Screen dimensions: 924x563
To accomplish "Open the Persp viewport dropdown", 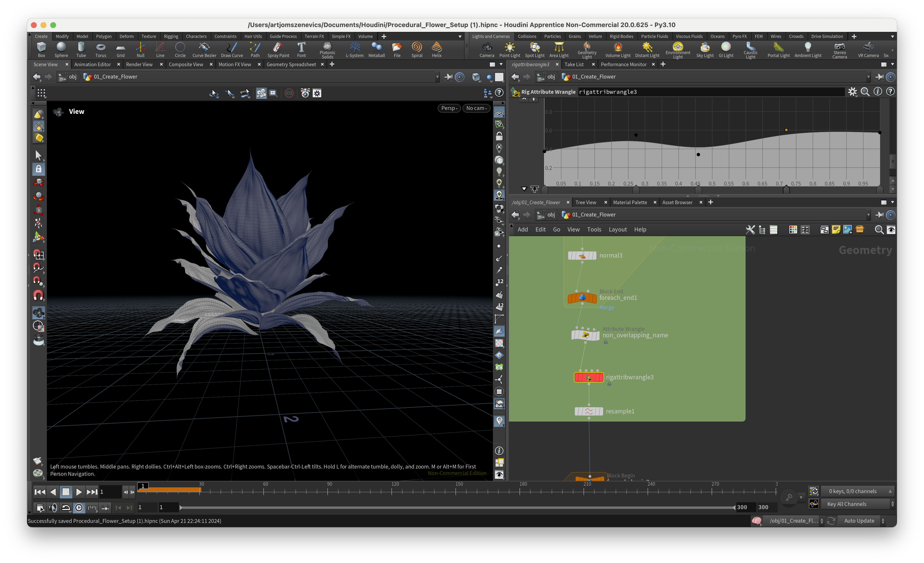I will pyautogui.click(x=449, y=108).
